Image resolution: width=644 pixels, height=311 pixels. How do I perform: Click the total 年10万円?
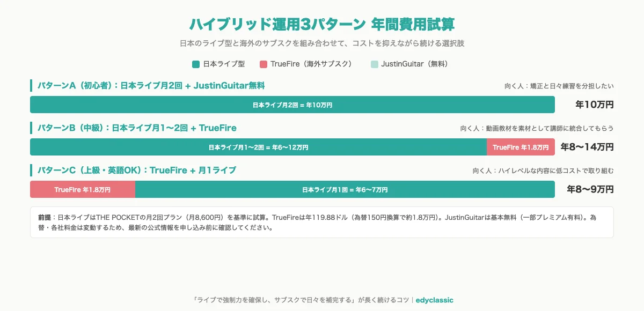(595, 105)
